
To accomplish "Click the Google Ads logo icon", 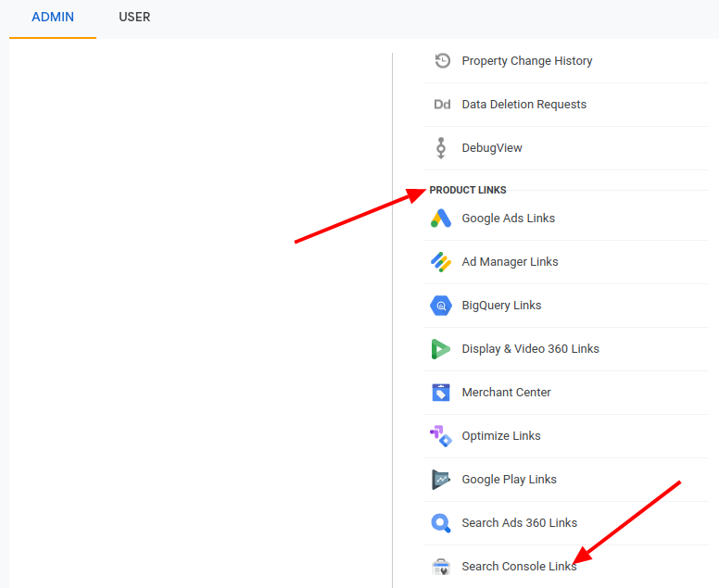I will (441, 219).
